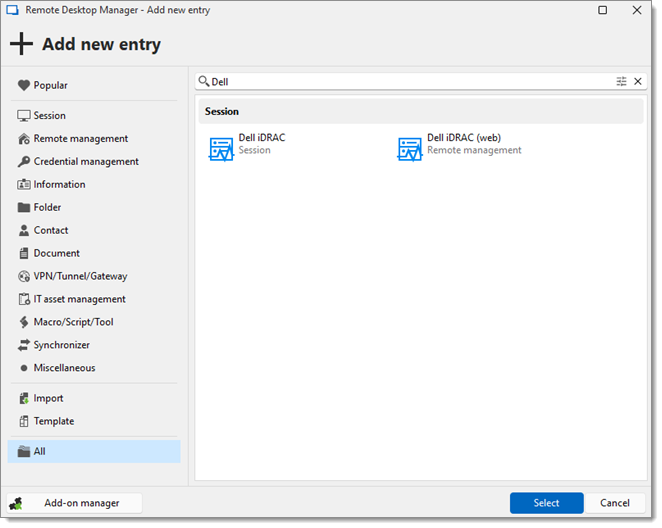Click the search magnifier icon
The height and width of the screenshot is (528, 662).
pos(203,81)
